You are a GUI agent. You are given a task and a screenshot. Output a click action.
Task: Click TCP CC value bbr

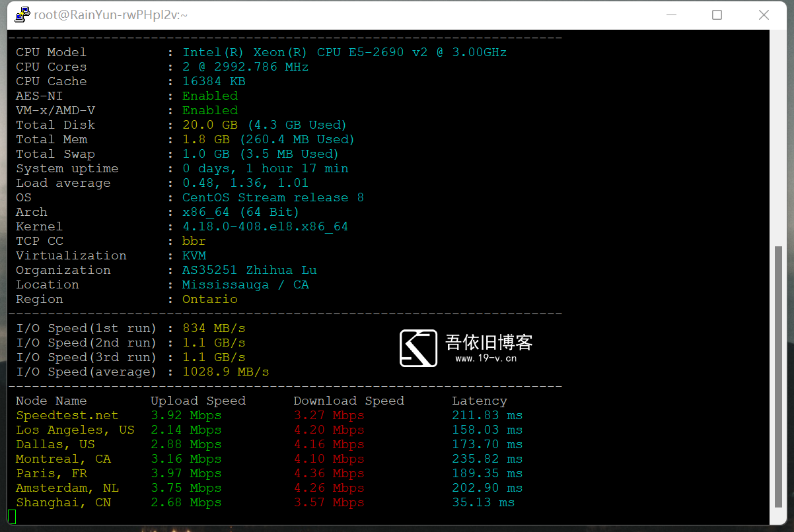point(194,241)
